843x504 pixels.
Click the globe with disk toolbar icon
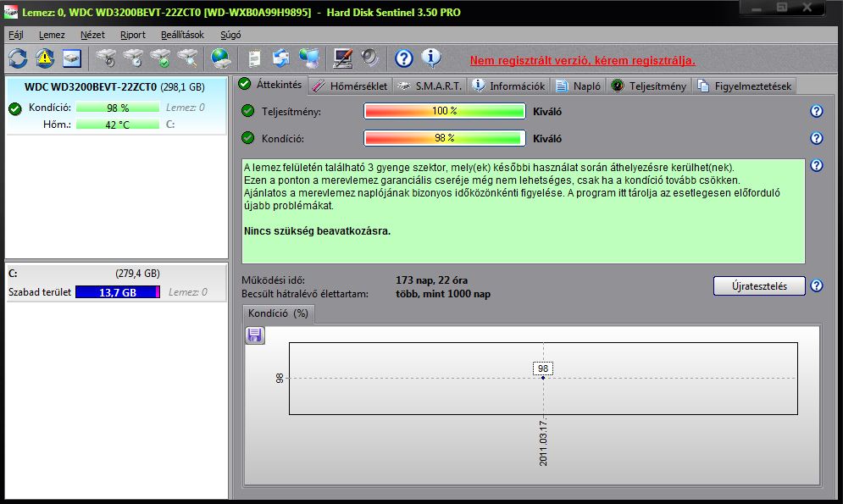click(220, 58)
